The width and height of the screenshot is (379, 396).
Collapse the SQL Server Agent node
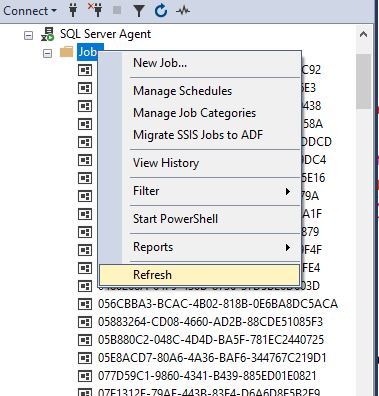29,35
